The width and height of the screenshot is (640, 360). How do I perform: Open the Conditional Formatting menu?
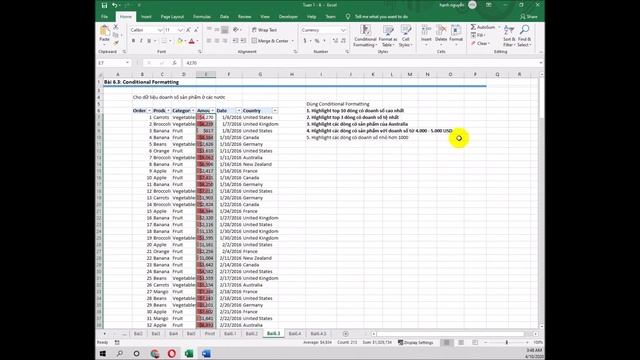(365, 36)
